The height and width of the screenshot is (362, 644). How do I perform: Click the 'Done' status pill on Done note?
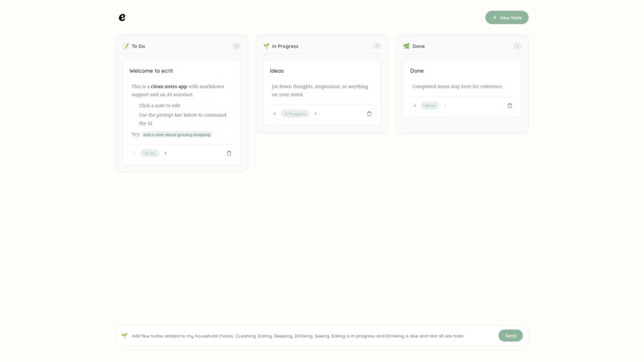(430, 105)
